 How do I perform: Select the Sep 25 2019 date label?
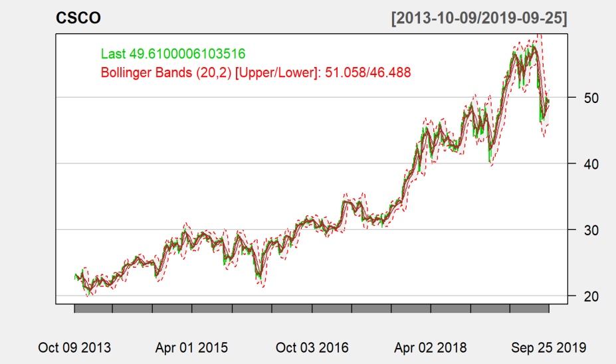[548, 347]
